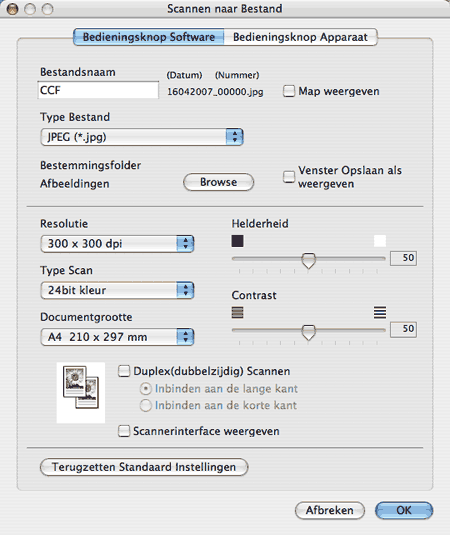Screen dimensions: 450x535
Task: Open the Documentgrootte A4 dropdown
Action: pyautogui.click(x=117, y=337)
